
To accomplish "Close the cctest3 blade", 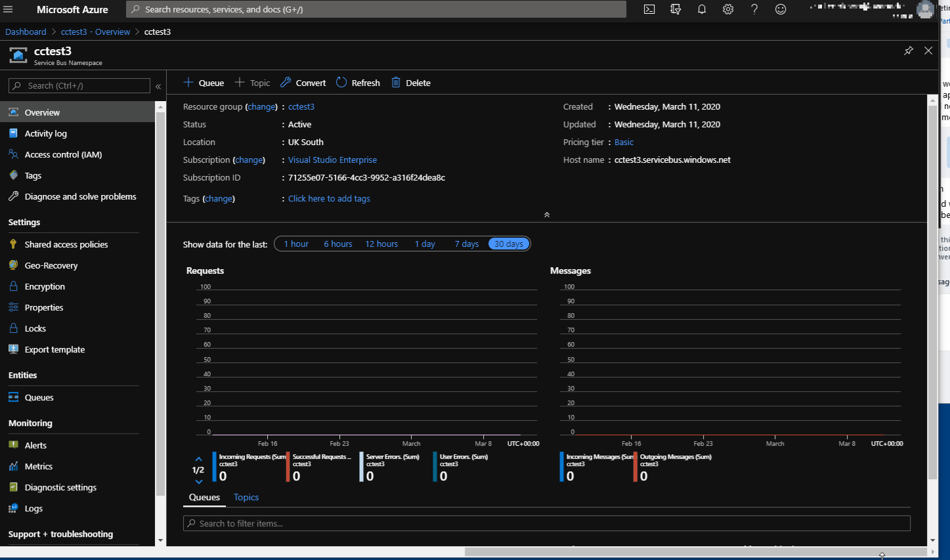I will point(928,51).
